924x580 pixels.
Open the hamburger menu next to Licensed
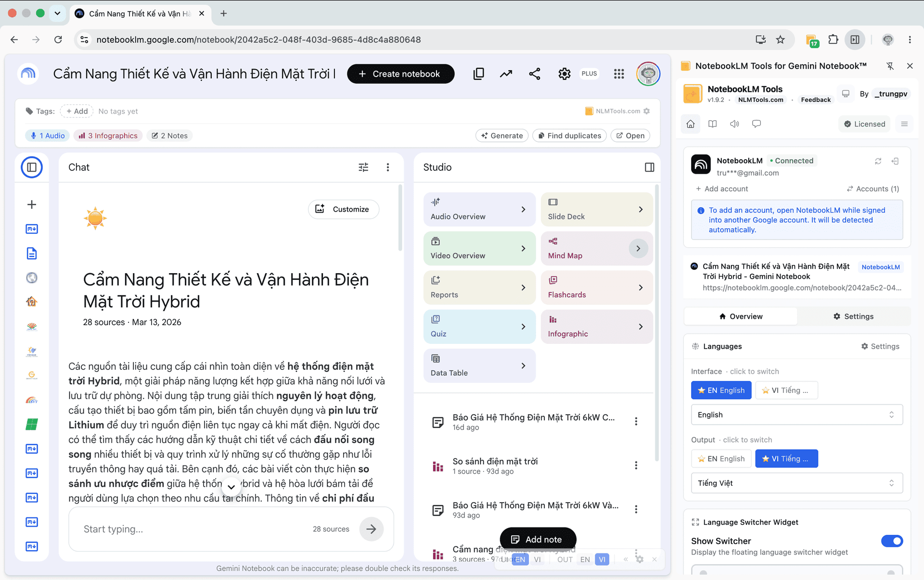pyautogui.click(x=904, y=124)
